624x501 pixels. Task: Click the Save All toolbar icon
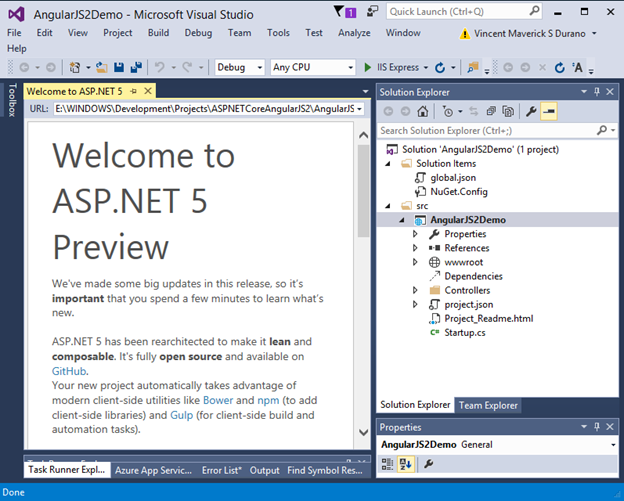coord(136,67)
